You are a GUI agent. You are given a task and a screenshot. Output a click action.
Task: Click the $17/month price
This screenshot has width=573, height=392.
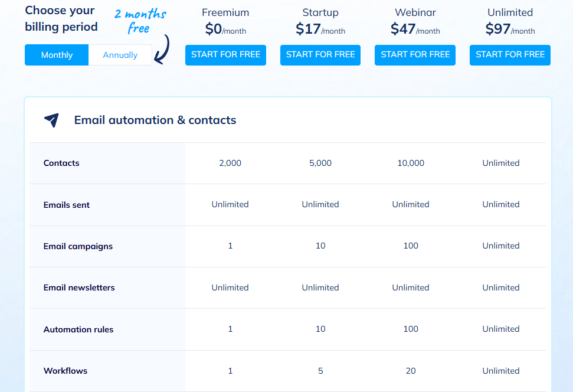[320, 28]
